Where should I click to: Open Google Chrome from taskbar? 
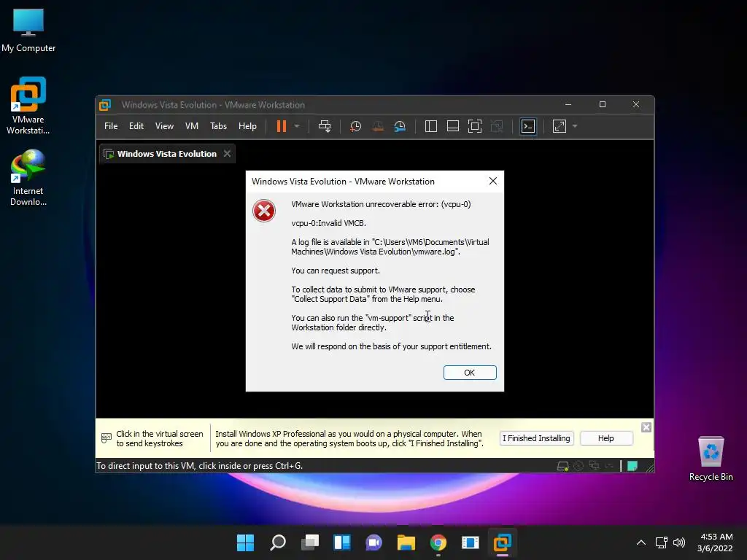tap(438, 542)
